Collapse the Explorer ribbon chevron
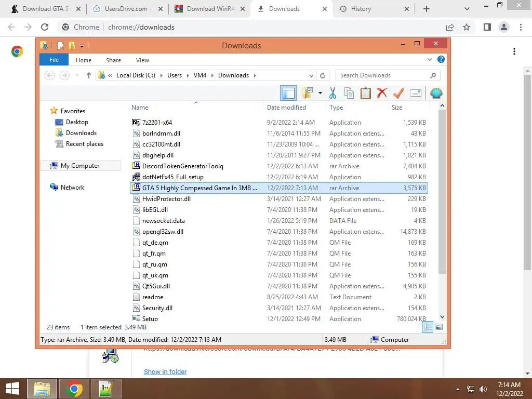The width and height of the screenshot is (532, 399). 429,59
